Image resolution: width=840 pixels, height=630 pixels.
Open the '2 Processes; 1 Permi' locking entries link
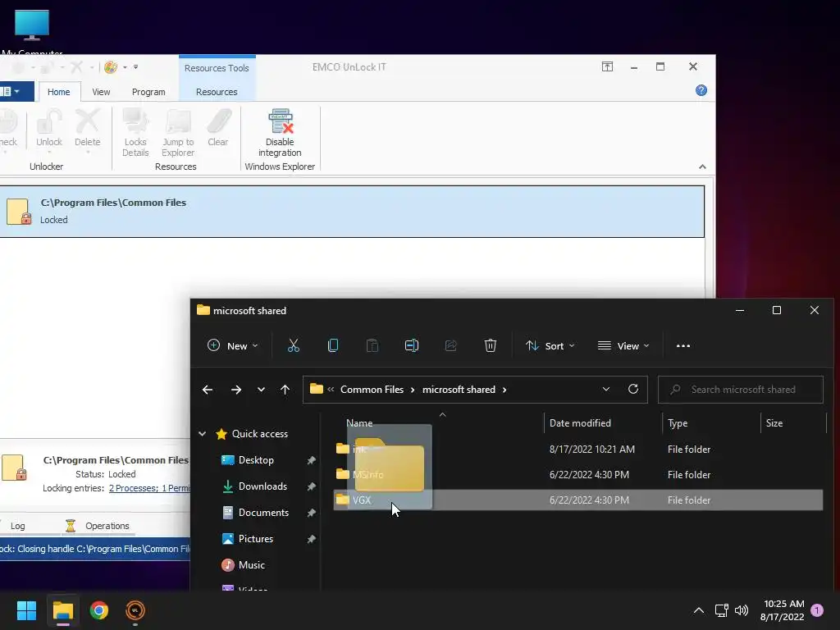tap(149, 488)
